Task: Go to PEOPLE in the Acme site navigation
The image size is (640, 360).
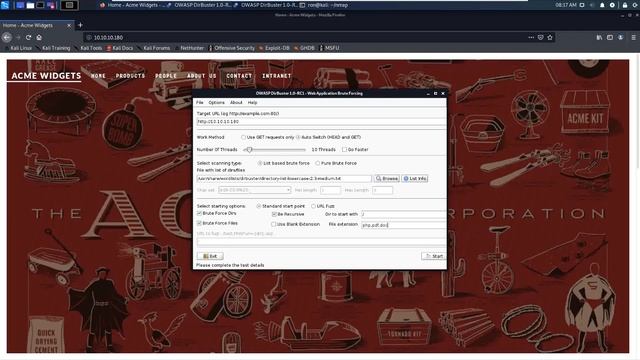Action: pyautogui.click(x=166, y=76)
